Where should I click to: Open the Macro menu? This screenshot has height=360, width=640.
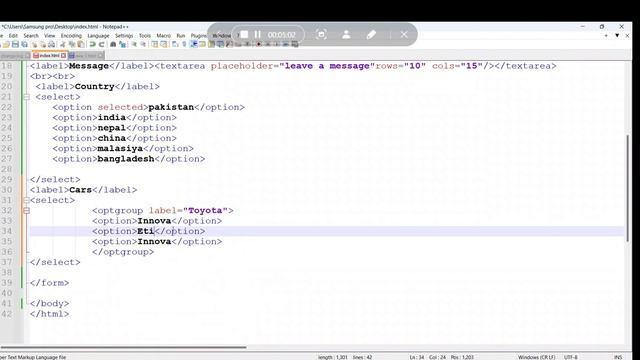coord(164,36)
